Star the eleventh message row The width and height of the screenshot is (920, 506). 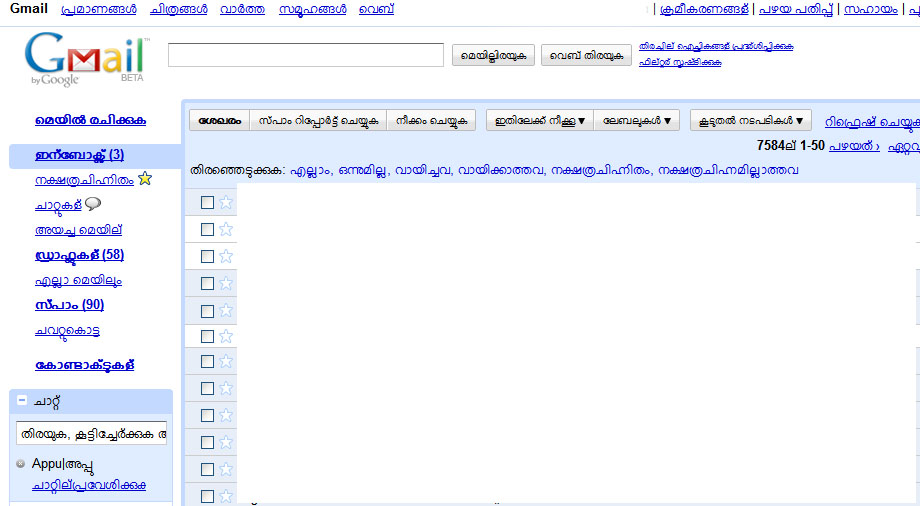[x=226, y=470]
